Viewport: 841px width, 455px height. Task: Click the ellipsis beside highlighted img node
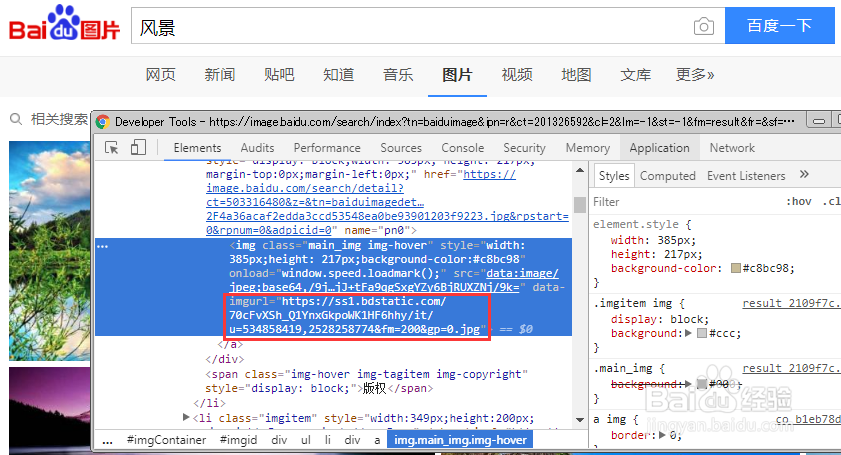point(102,246)
